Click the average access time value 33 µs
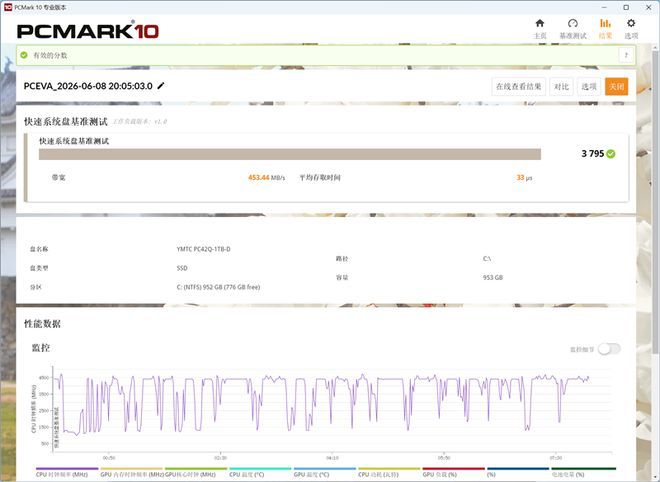The height and width of the screenshot is (482, 660). coord(524,178)
